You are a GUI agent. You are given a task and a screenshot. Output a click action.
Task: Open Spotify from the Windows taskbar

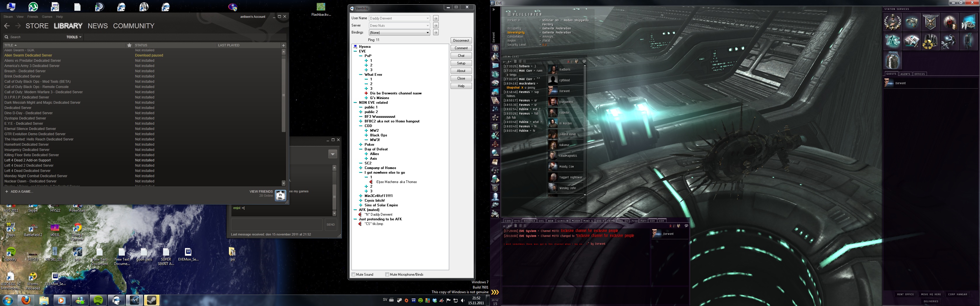[98, 301]
